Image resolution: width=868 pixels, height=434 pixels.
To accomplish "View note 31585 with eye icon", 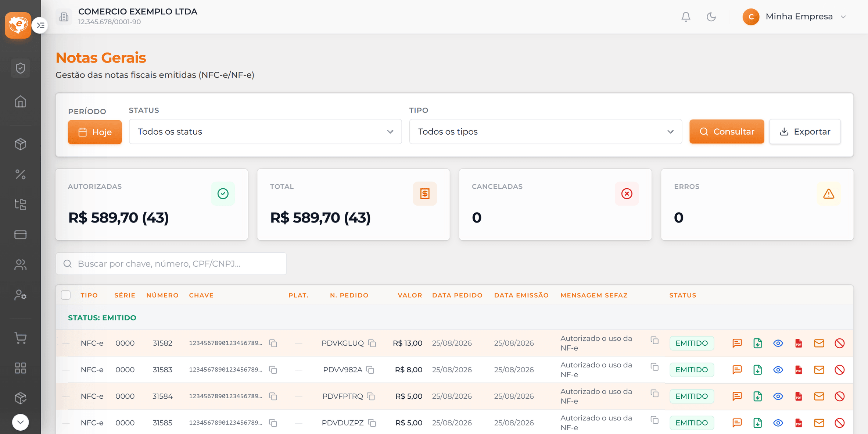I will pos(778,423).
